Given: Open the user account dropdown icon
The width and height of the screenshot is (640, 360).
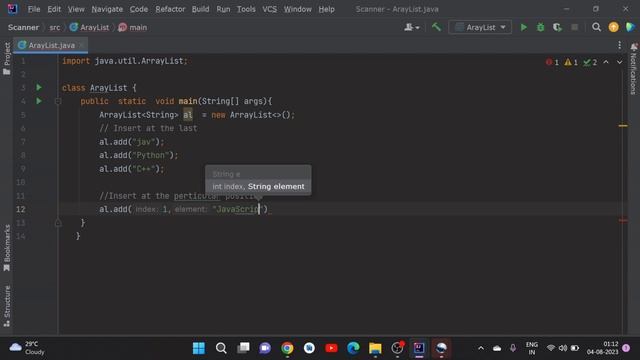Looking at the screenshot, I should (x=411, y=27).
